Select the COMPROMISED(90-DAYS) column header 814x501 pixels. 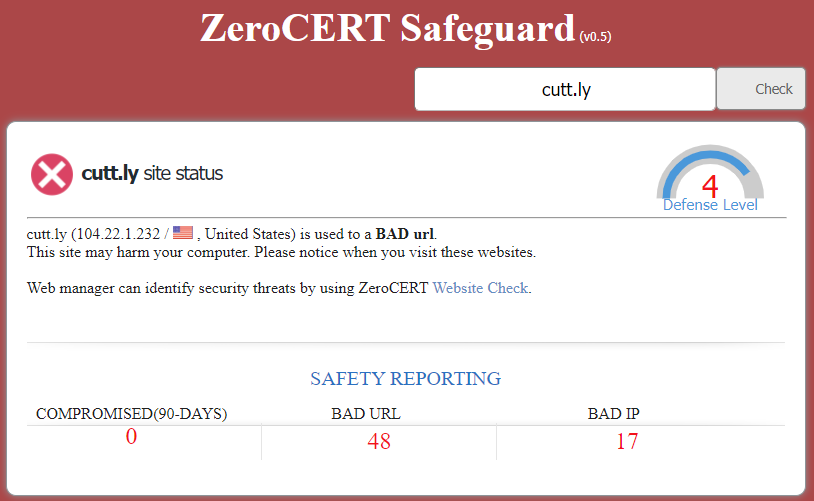click(x=131, y=414)
